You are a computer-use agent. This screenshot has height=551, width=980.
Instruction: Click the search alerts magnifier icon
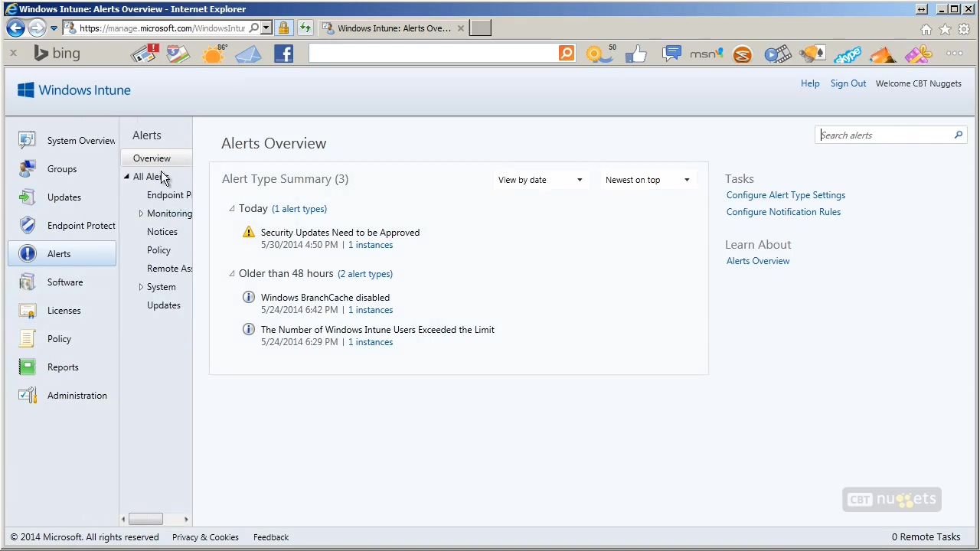958,135
